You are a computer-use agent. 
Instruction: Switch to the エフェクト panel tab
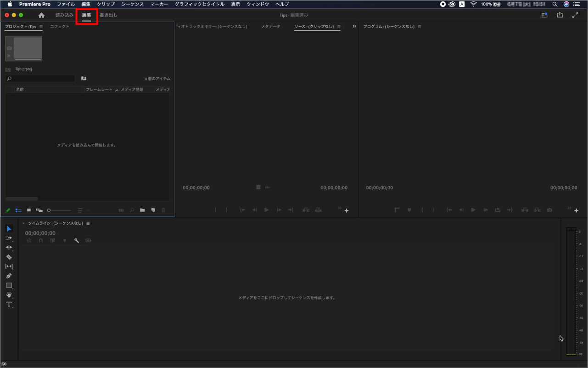coord(60,27)
